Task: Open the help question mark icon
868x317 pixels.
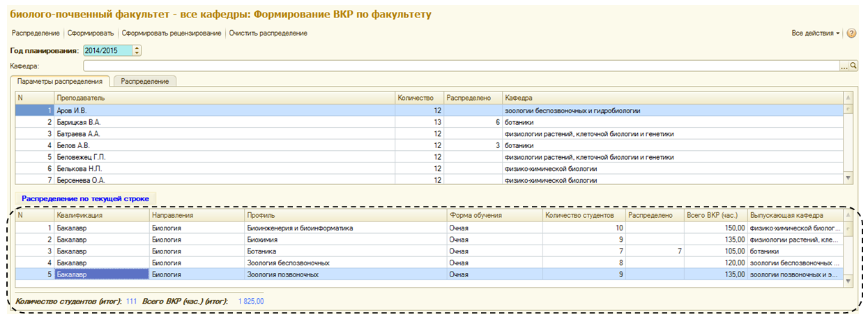Action: click(x=851, y=33)
